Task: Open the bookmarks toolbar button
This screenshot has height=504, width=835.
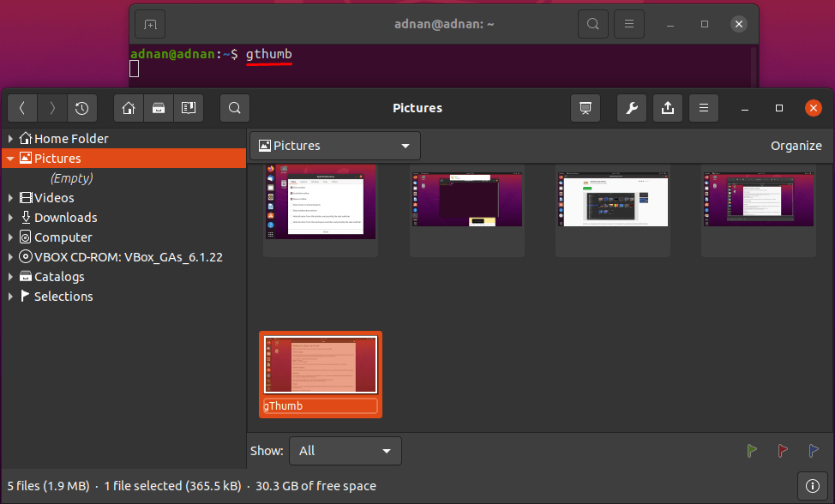Action: (x=189, y=108)
